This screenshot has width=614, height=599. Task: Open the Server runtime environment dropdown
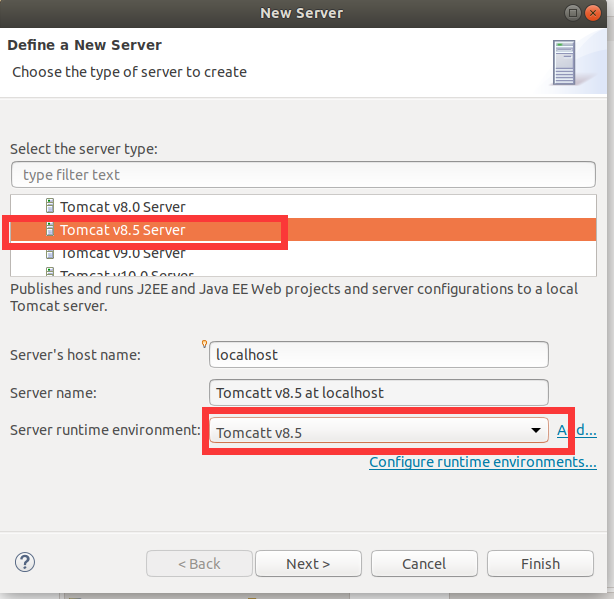(379, 431)
